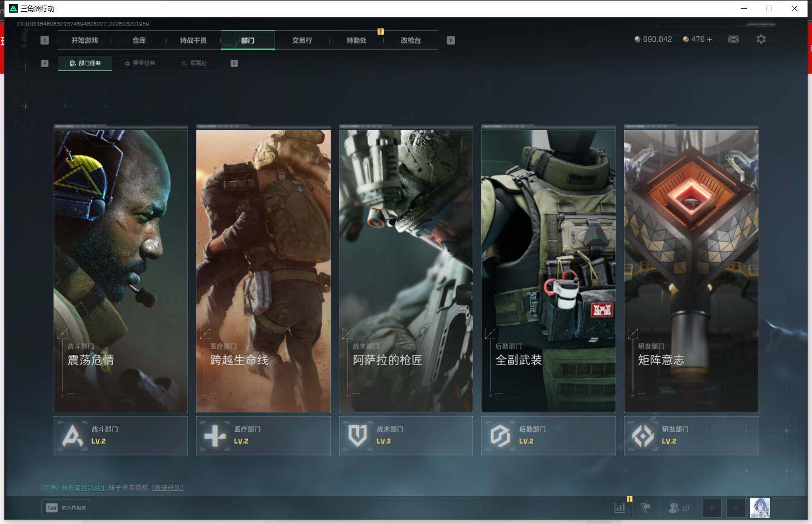The image size is (812, 524).
Task: Switch to the 赛季任务 sub-tab
Action: coord(139,63)
